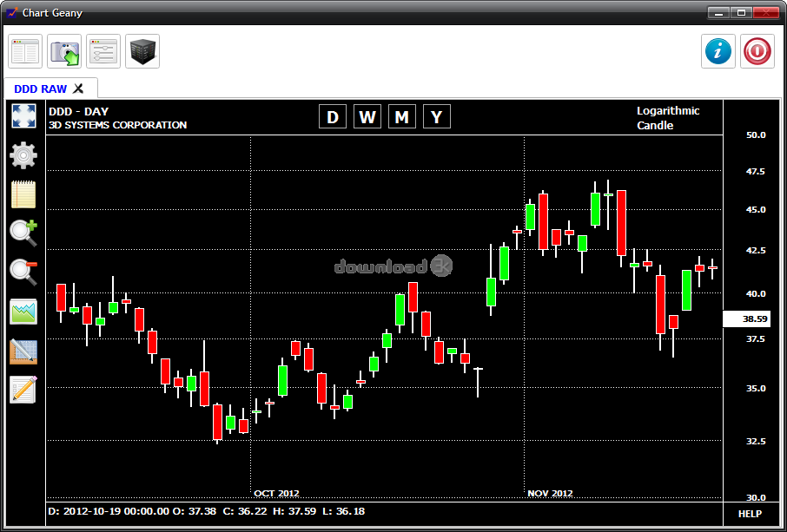Image resolution: width=787 pixels, height=532 pixels.
Task: Click the 38.59 current price marker
Action: (x=746, y=319)
